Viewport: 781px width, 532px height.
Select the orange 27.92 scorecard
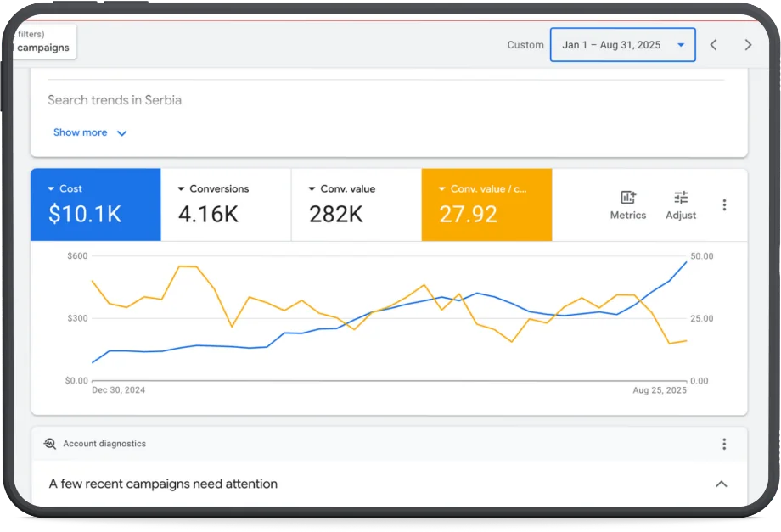486,204
